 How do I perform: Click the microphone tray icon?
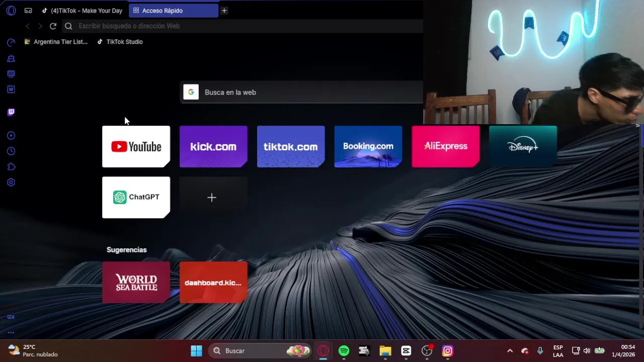click(x=540, y=351)
